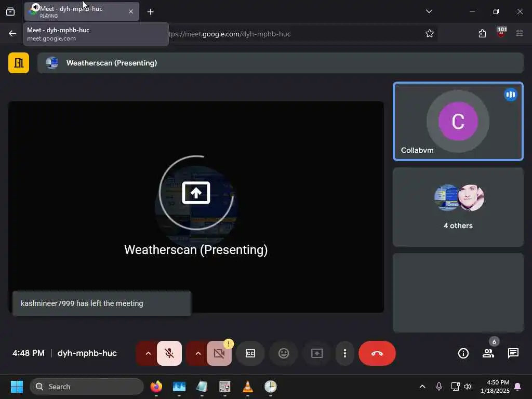This screenshot has height=399, width=532.
Task: Open more options three-dot menu
Action: pos(345,353)
